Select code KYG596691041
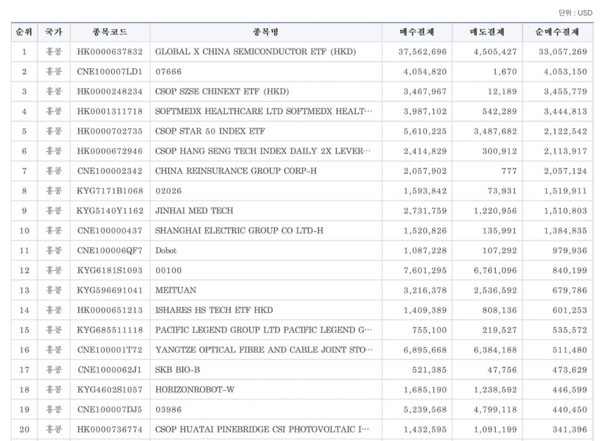The width and height of the screenshot is (600, 441). (110, 291)
